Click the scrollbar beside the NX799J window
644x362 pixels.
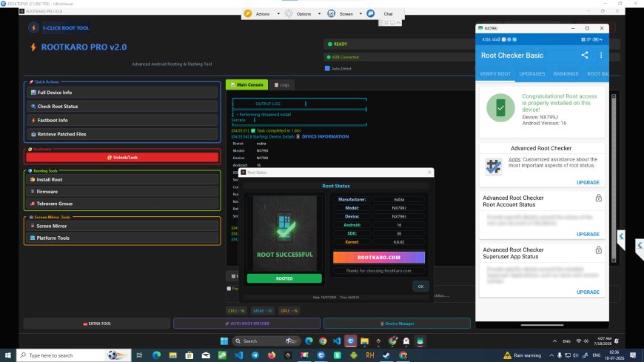click(x=614, y=178)
